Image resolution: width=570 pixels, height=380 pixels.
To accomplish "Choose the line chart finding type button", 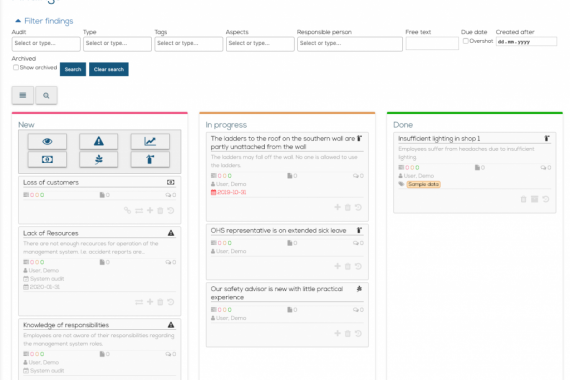I will (150, 141).
